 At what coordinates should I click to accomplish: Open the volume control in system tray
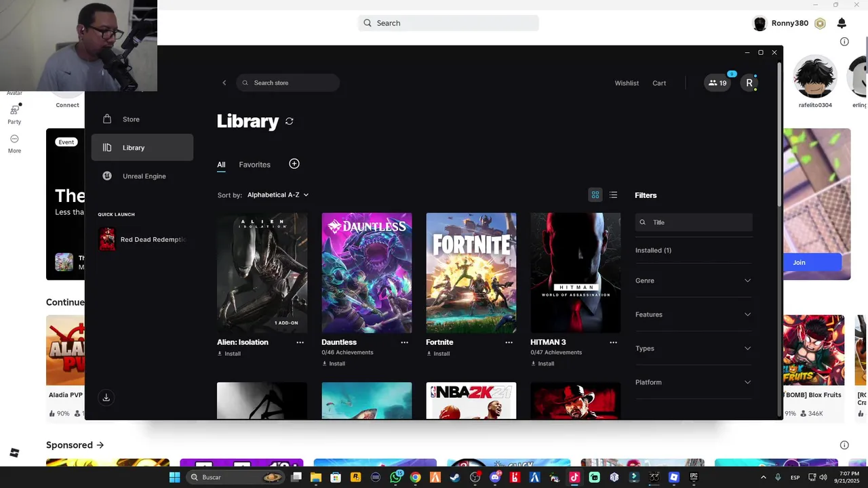tap(823, 477)
